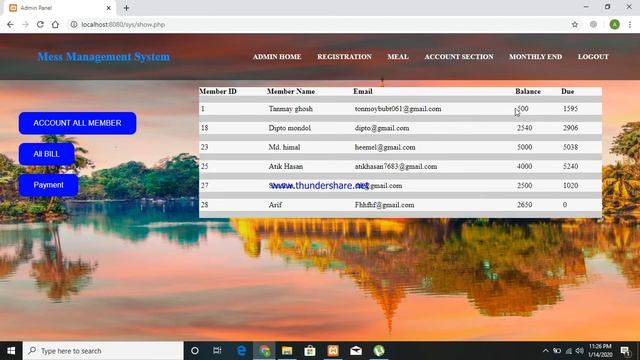
Task: Open notification center icon
Action: [625, 351]
